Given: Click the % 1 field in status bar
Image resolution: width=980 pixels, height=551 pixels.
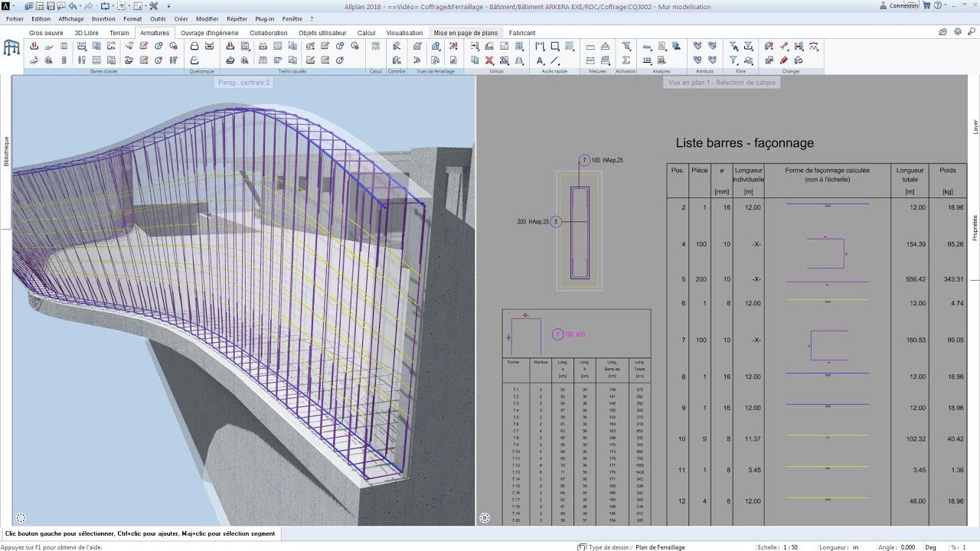Looking at the screenshot, I should (962, 547).
